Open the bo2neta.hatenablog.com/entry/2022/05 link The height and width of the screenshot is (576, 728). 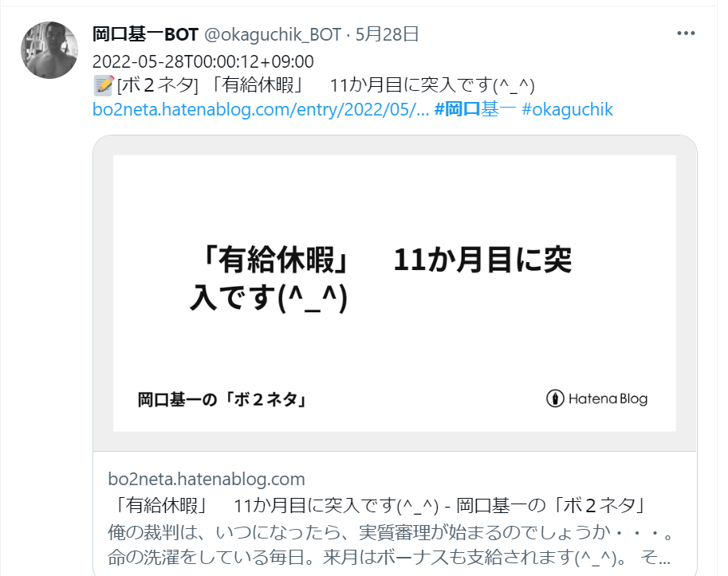point(261,109)
